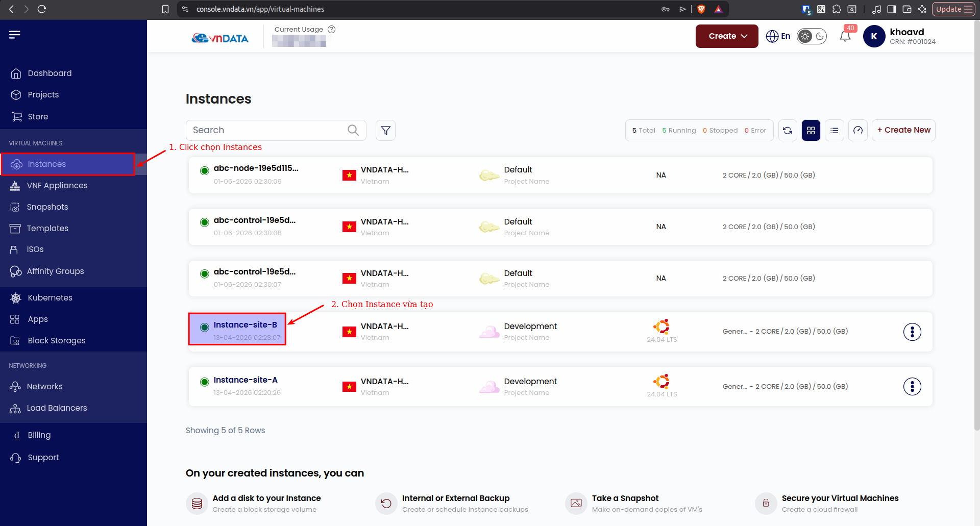Viewport: 980px width, 526px height.
Task: Click the Kubernetes wheel icon
Action: click(16, 298)
